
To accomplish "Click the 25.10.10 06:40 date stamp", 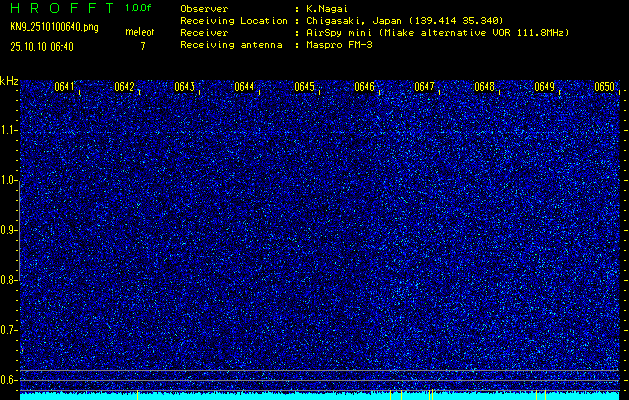I will click(42, 46).
